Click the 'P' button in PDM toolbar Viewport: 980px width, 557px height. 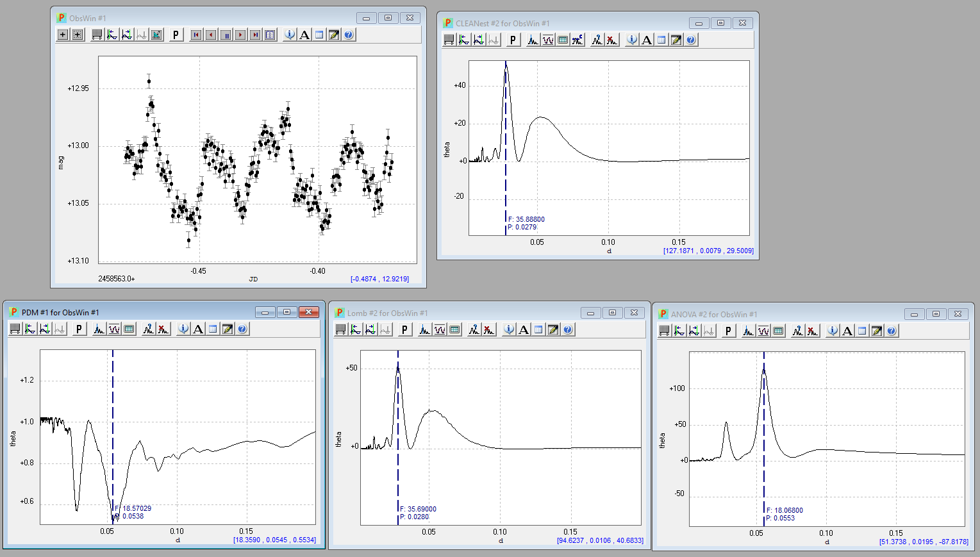coord(79,329)
